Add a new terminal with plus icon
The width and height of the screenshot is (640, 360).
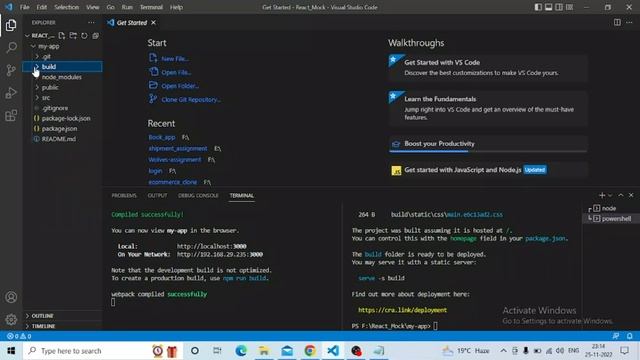tap(602, 196)
